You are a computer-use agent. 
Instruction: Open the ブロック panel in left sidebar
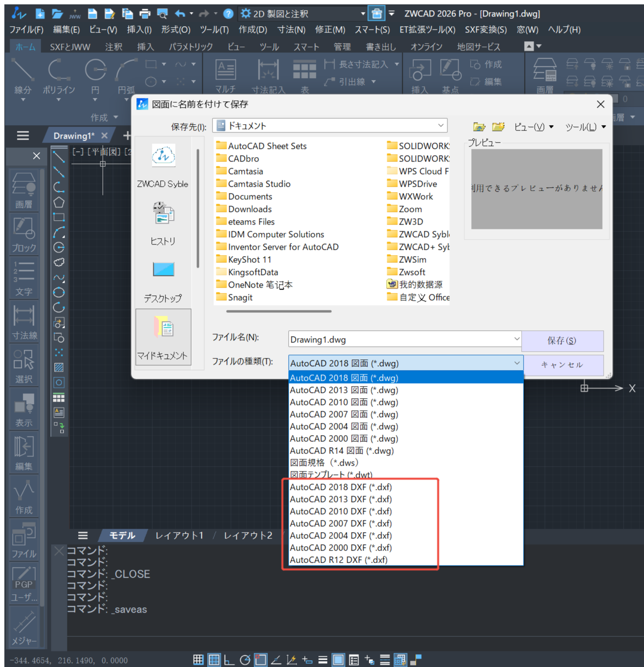tap(24, 234)
